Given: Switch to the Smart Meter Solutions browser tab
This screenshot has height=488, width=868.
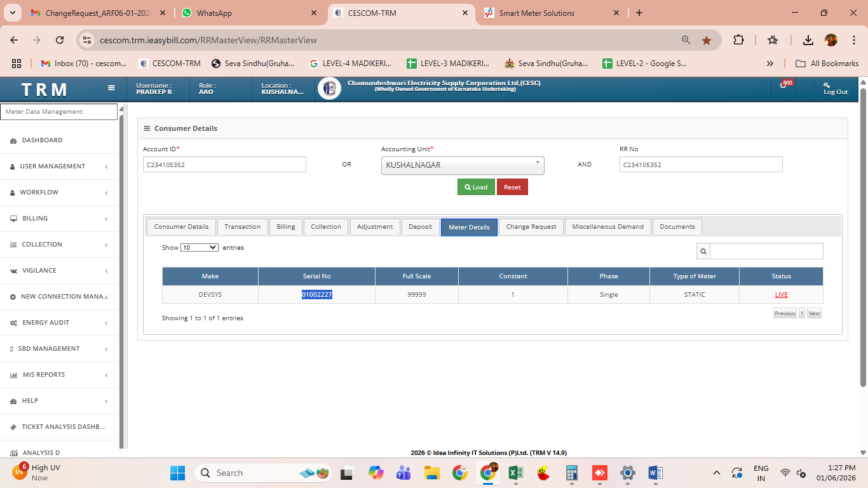Looking at the screenshot, I should coord(553,13).
